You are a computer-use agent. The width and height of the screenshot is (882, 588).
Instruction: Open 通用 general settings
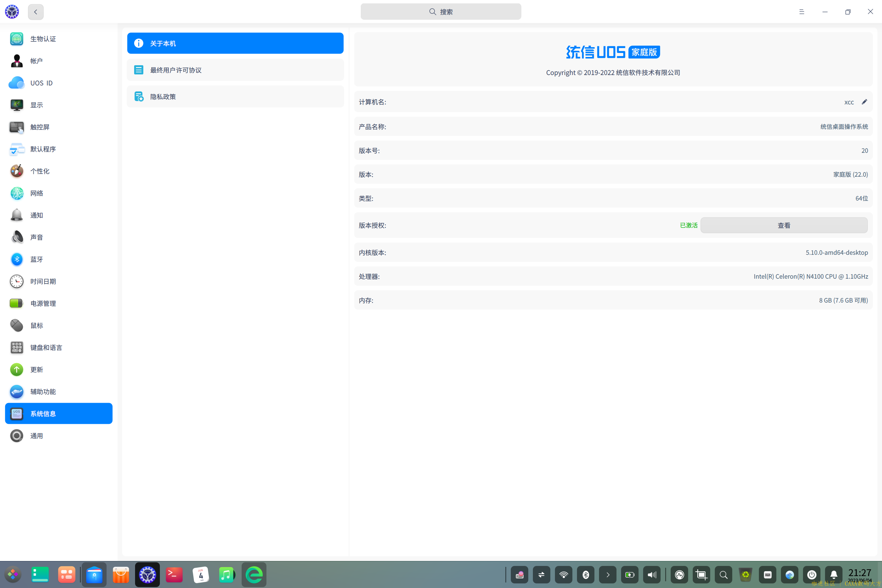click(x=58, y=436)
